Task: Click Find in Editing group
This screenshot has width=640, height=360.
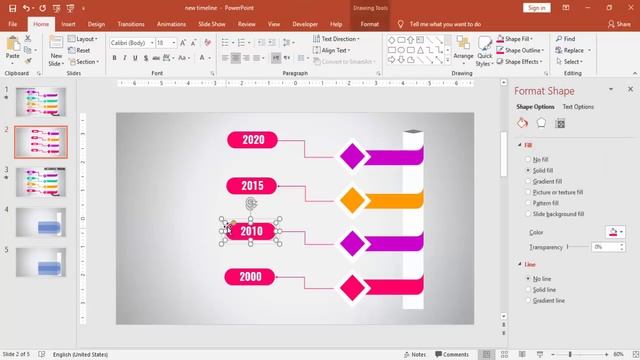Action: (x=565, y=39)
